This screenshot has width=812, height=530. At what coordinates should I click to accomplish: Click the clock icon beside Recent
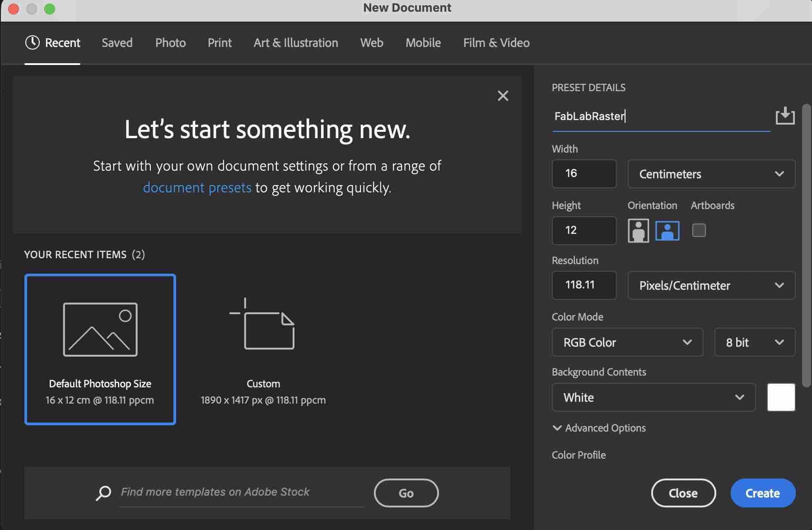(33, 43)
